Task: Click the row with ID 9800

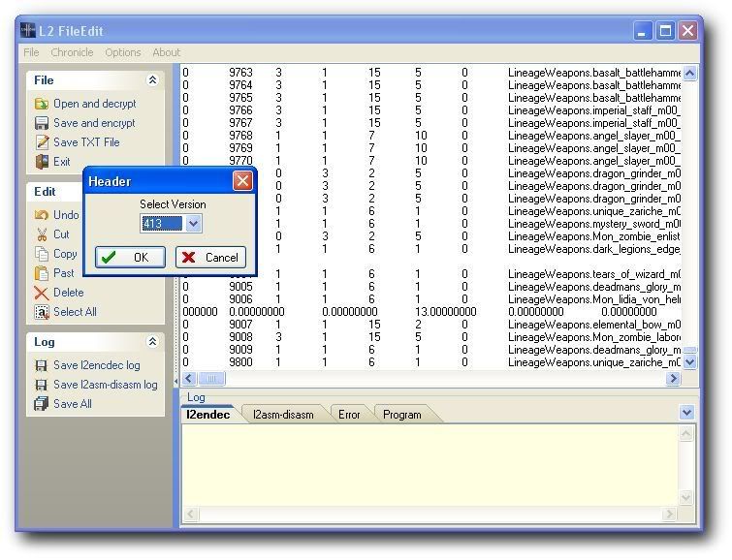Action: [x=431, y=362]
